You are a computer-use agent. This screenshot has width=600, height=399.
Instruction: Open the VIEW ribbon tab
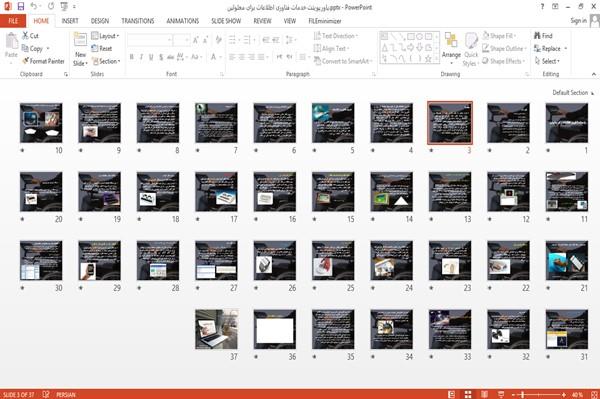point(290,21)
